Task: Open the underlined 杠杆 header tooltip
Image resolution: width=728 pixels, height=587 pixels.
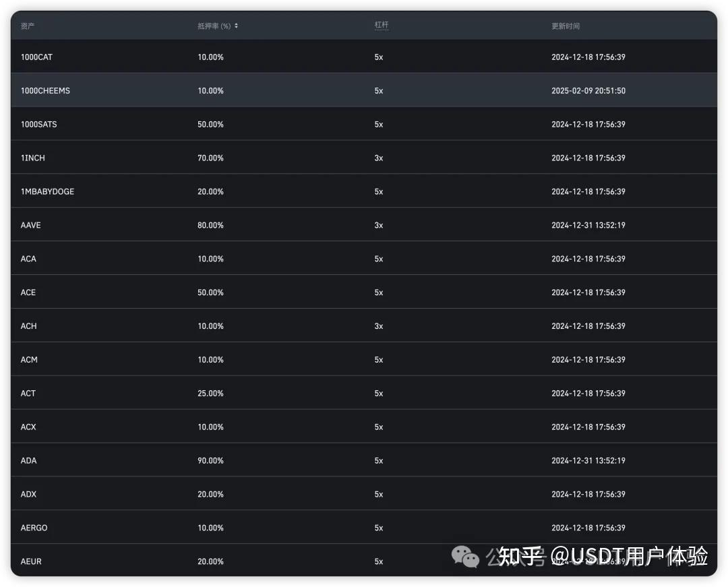Action: tap(382, 25)
